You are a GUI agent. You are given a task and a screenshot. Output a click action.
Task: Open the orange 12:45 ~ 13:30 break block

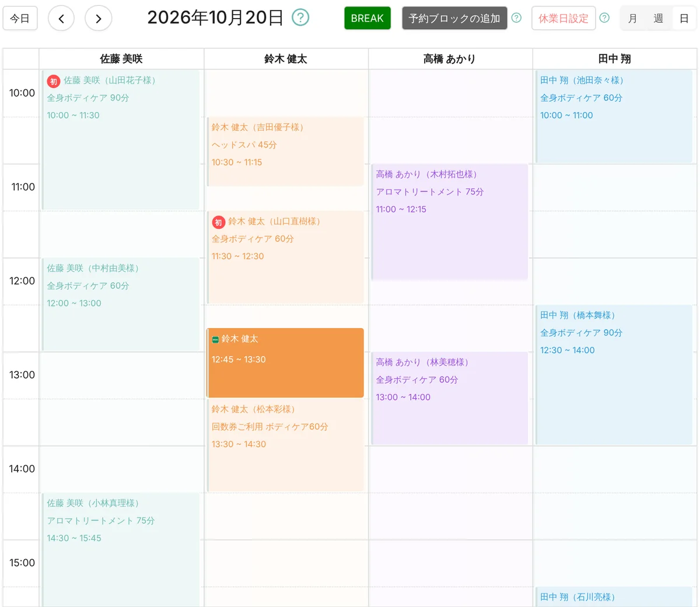285,363
